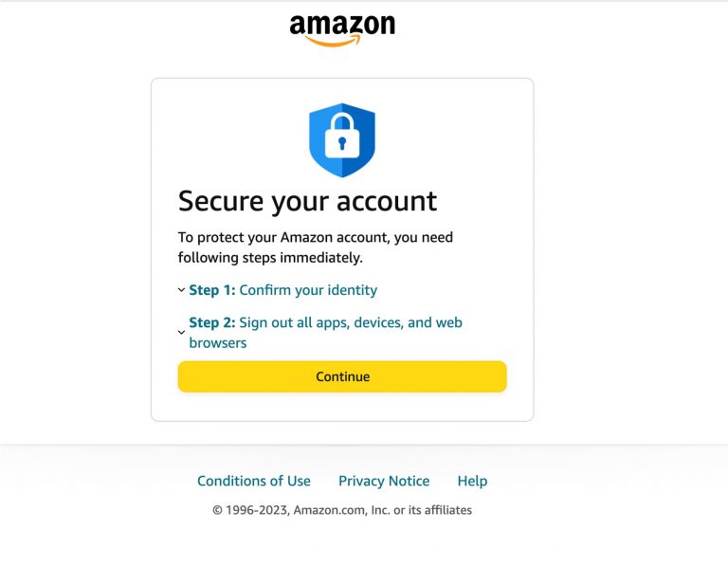
Task: Click the text following steps immediately
Action: coord(270,257)
